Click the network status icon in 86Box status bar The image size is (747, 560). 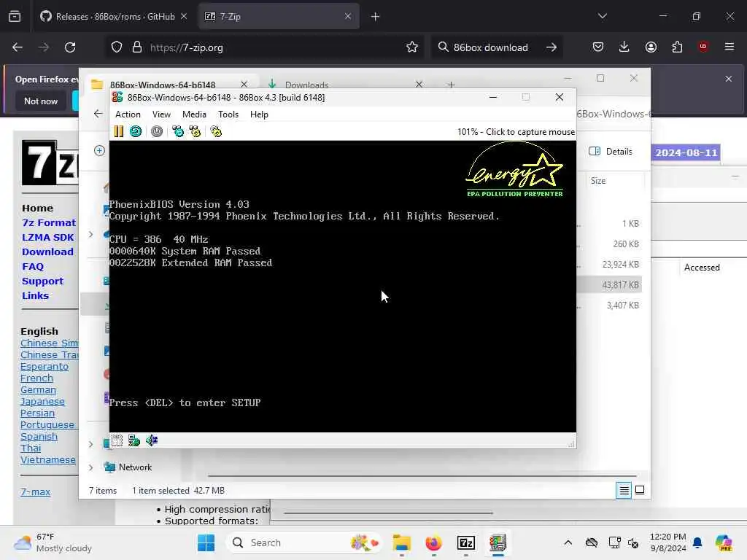134,440
